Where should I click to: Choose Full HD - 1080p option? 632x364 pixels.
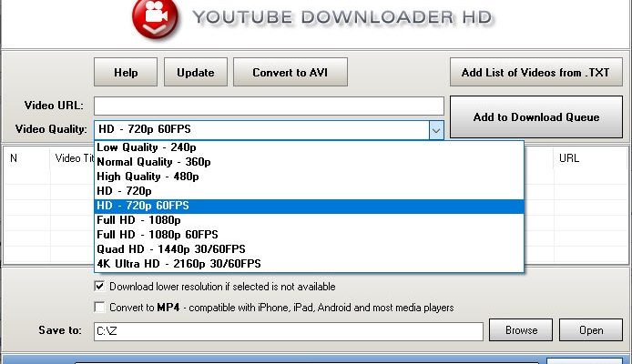pyautogui.click(x=309, y=220)
